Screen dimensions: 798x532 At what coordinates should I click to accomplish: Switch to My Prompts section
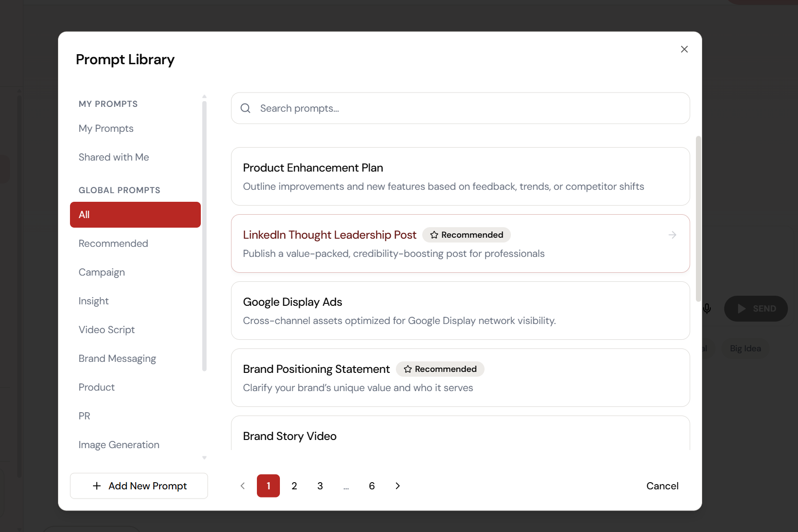pos(106,128)
